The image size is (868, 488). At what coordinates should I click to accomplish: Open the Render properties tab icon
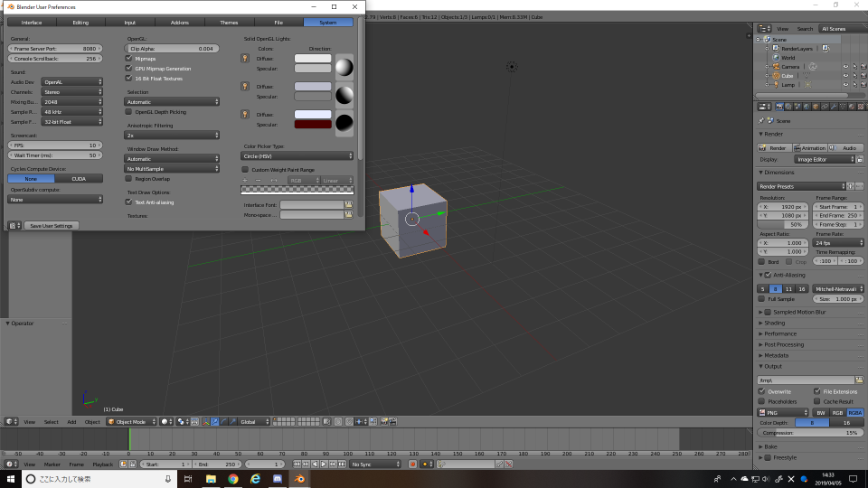pos(780,107)
